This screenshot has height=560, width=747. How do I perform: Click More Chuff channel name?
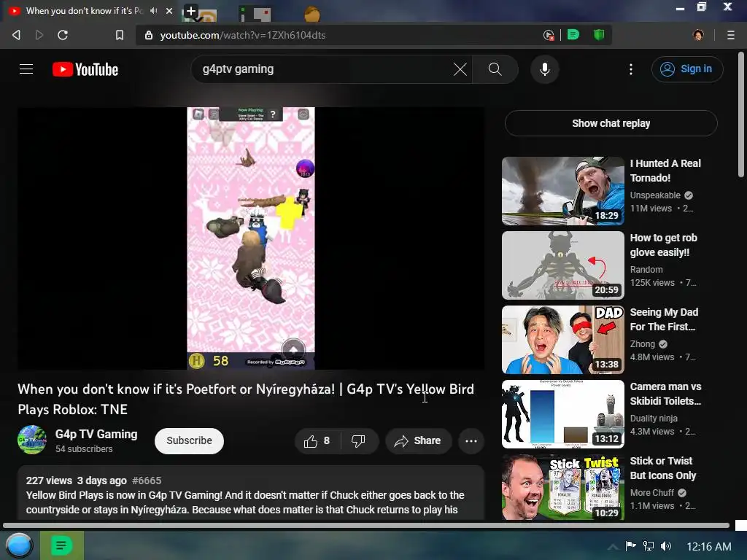coord(651,492)
